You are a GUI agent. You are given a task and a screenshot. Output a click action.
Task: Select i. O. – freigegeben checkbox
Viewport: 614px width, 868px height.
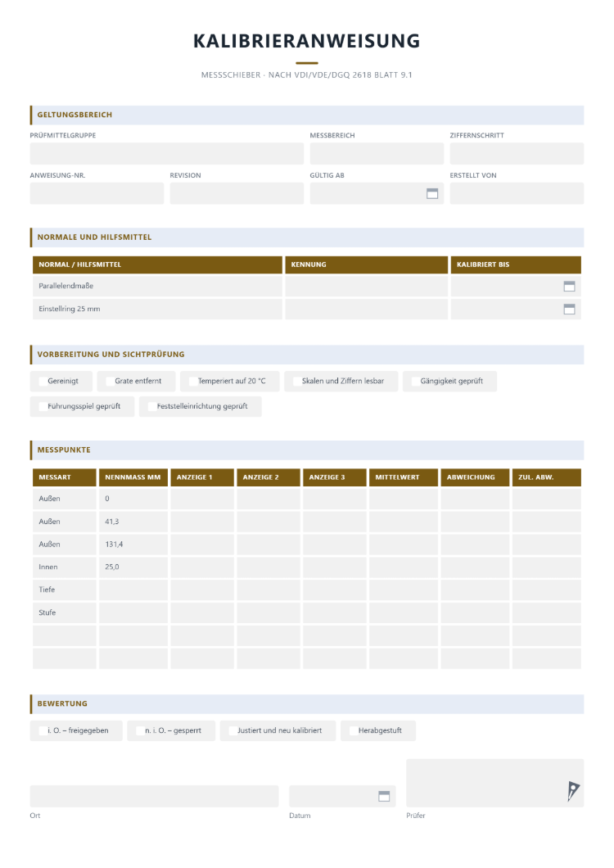tap(43, 730)
